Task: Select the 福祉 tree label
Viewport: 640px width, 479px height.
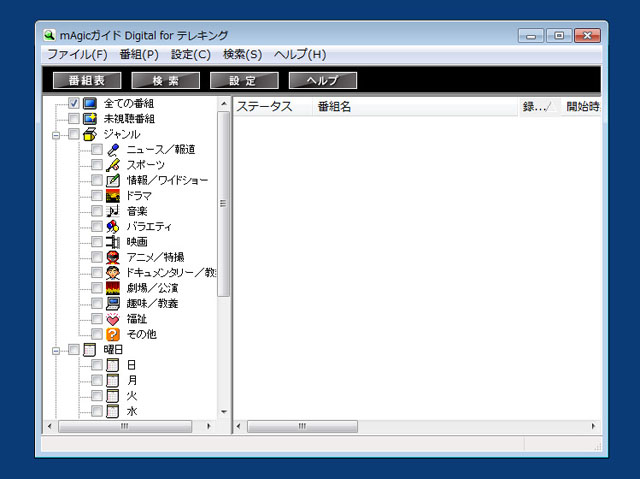Action: coord(136,319)
